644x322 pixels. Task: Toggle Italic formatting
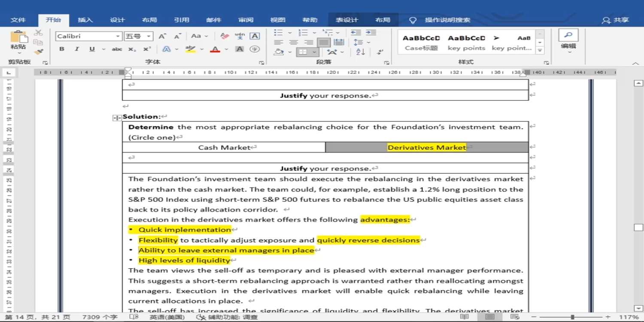tap(76, 49)
